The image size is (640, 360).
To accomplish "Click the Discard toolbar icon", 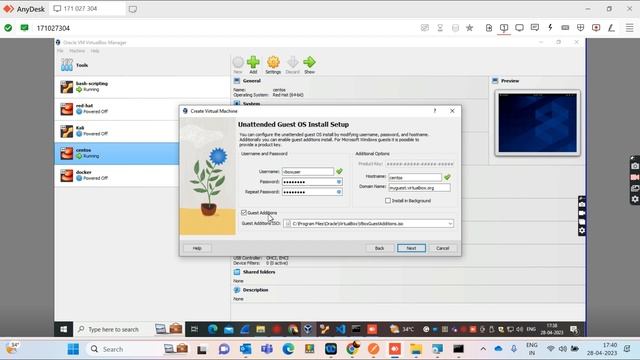I will click(x=292, y=65).
